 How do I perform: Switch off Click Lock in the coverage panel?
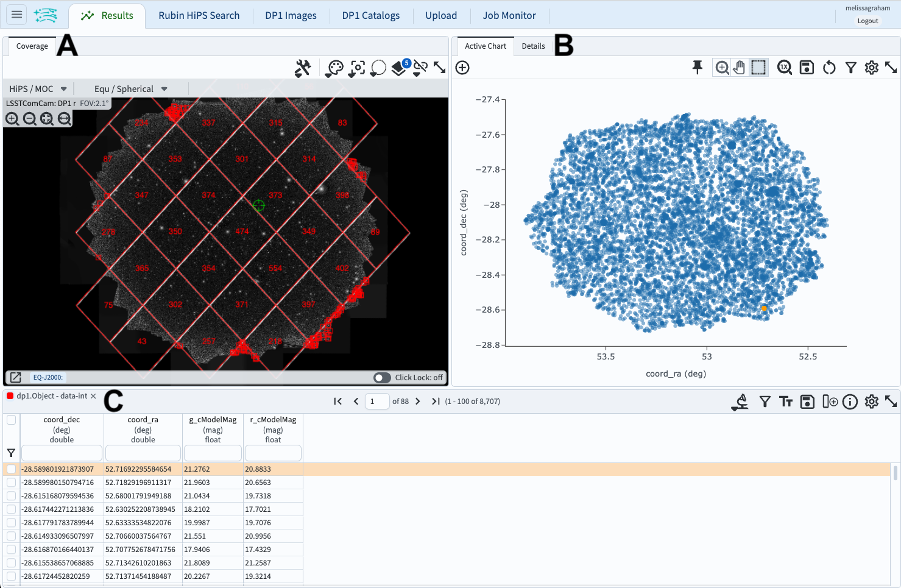pyautogui.click(x=382, y=378)
